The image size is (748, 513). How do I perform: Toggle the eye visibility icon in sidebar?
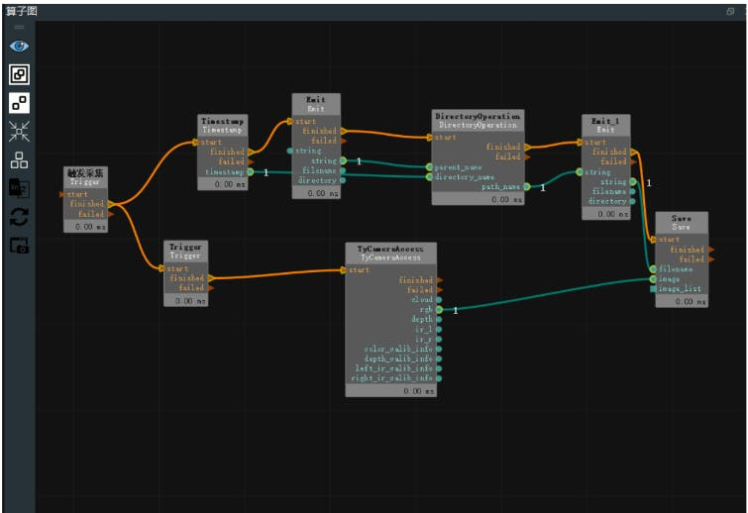19,46
